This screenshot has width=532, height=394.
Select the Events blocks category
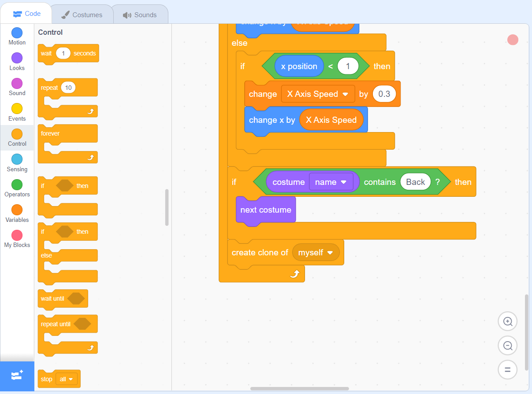17,112
